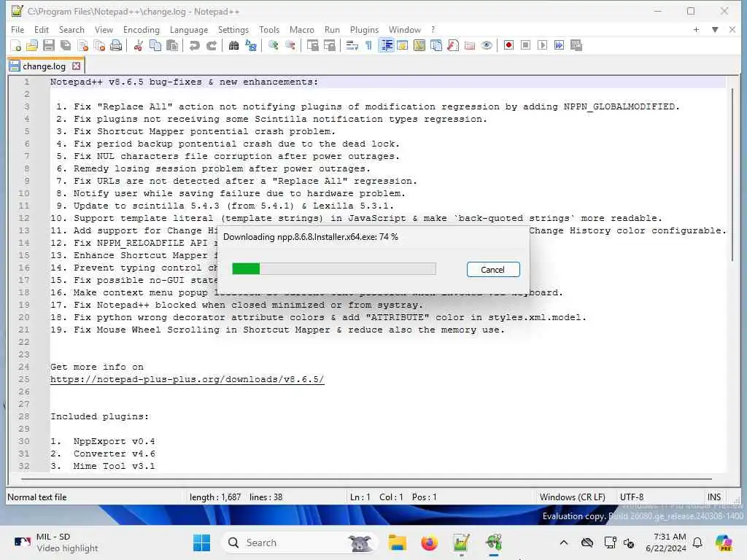This screenshot has height=560, width=747.
Task: Open the notepad-plus-plus.org downloads link
Action: point(187,379)
